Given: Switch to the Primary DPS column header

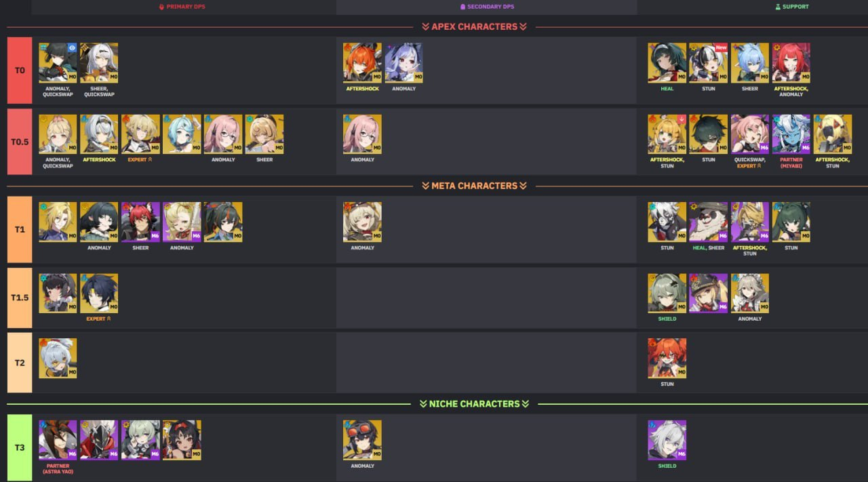Looking at the screenshot, I should tap(182, 7).
